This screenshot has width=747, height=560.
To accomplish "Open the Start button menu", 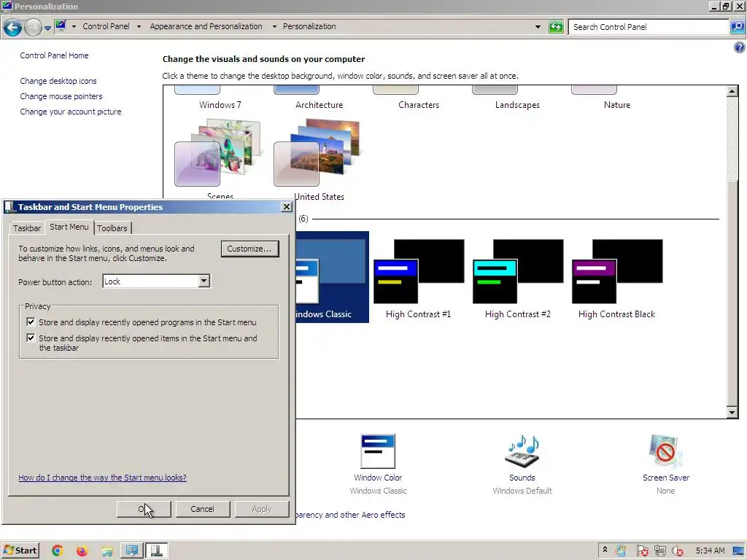I will [20, 551].
